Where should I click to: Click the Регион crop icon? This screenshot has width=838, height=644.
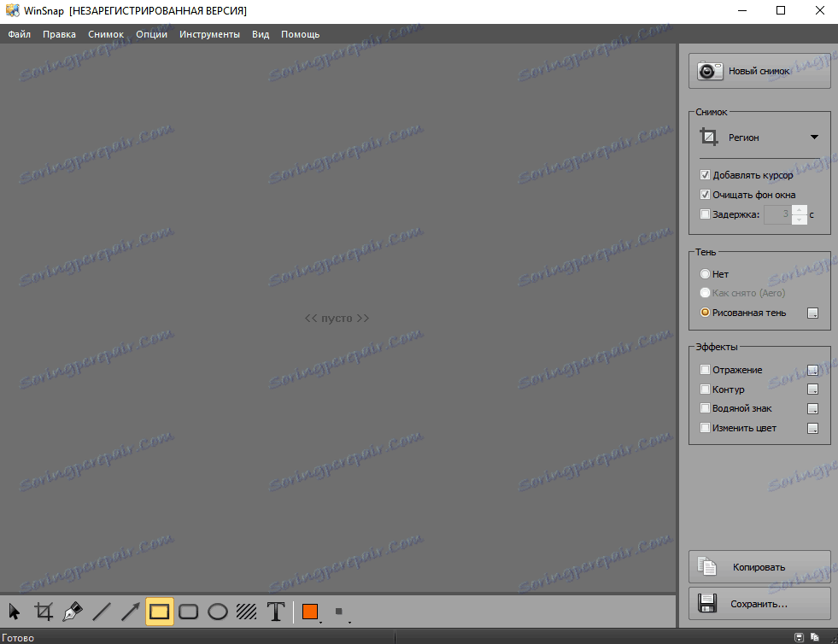pos(709,138)
